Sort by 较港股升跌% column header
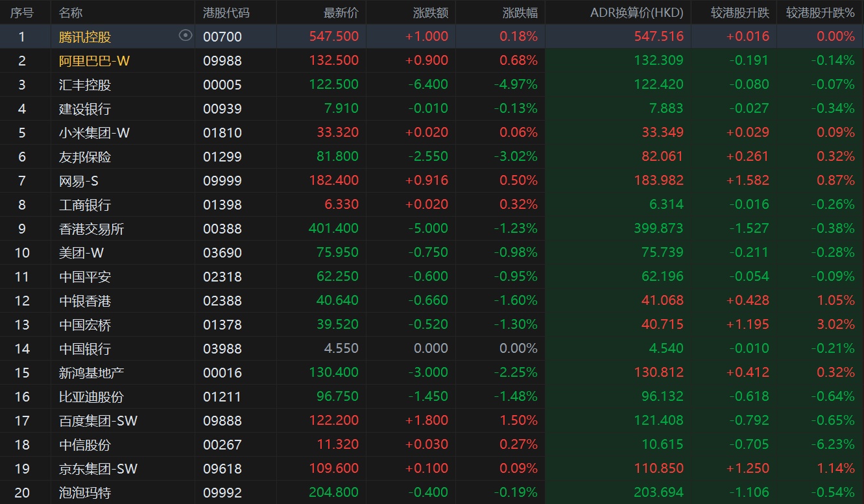The image size is (864, 504). coord(820,12)
